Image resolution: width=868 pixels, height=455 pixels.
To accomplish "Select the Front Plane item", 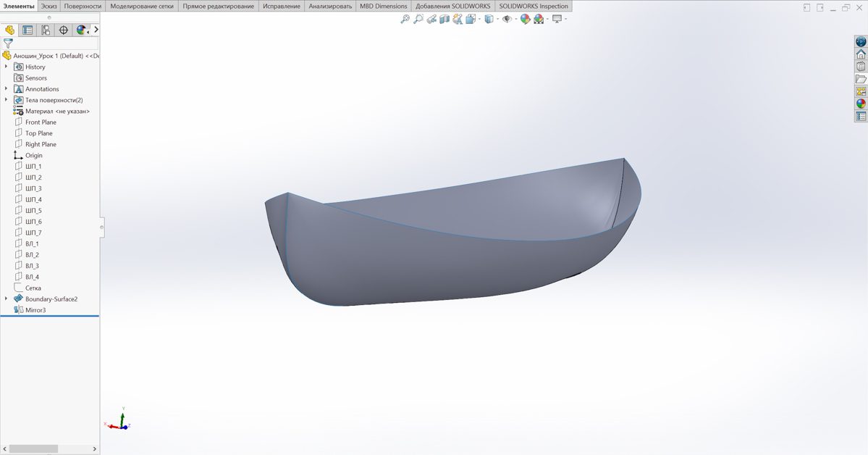I will pyautogui.click(x=41, y=122).
